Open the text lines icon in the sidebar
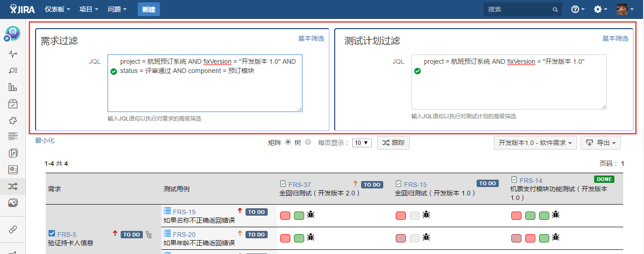This screenshot has height=254, width=644. pos(13,136)
